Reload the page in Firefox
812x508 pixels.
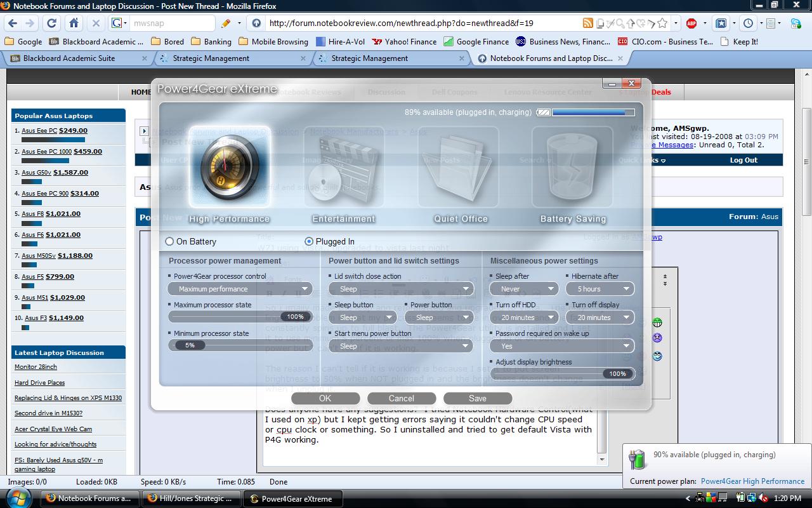click(52, 23)
